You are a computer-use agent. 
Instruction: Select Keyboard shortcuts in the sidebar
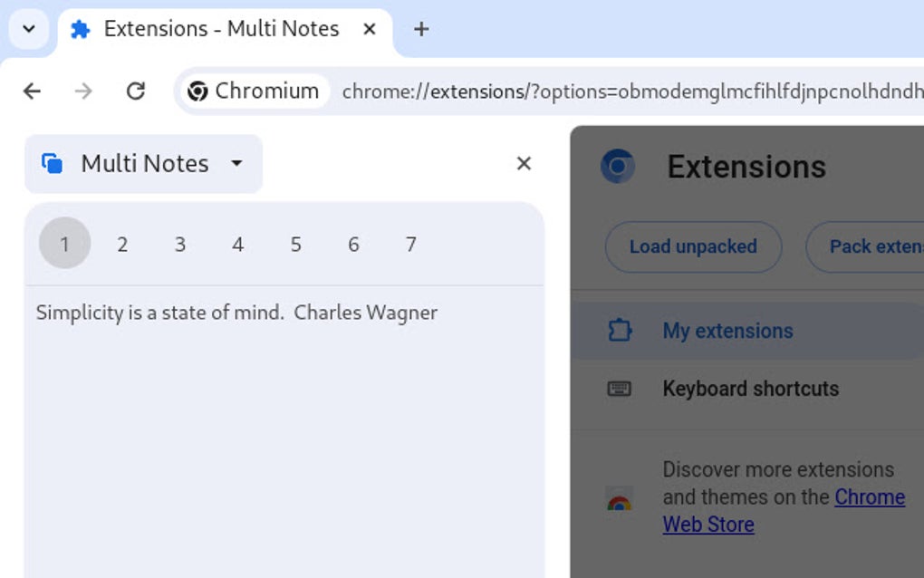click(x=750, y=388)
